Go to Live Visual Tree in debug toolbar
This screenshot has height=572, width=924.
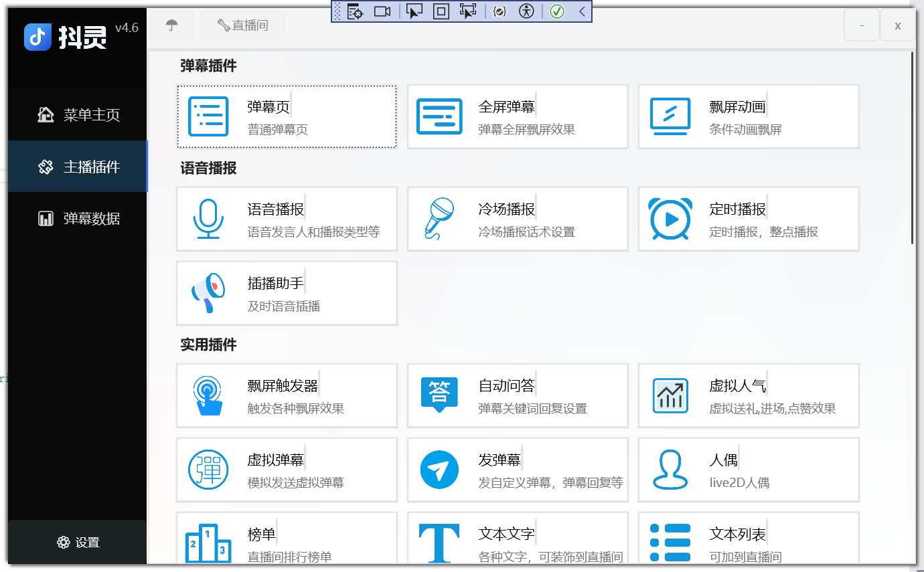tap(355, 11)
